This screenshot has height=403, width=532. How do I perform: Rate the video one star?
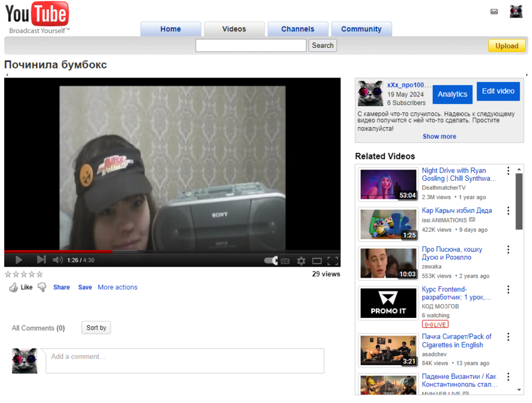tap(8, 274)
